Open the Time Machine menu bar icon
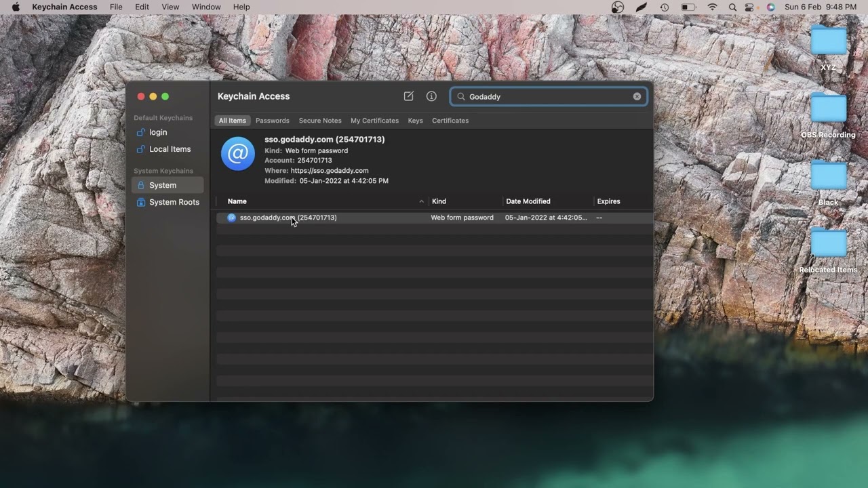This screenshot has height=488, width=868. coord(665,7)
